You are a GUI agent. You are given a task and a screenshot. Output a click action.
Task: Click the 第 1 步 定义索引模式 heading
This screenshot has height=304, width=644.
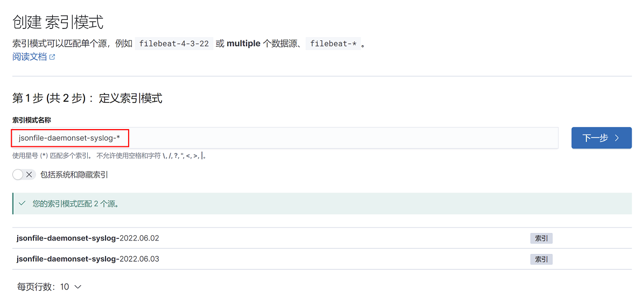tap(87, 98)
